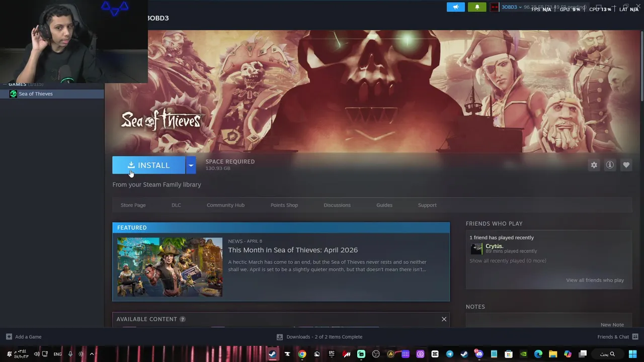Open CapCut from the taskbar
Screen dimensions: 644x362
[x=435, y=354]
